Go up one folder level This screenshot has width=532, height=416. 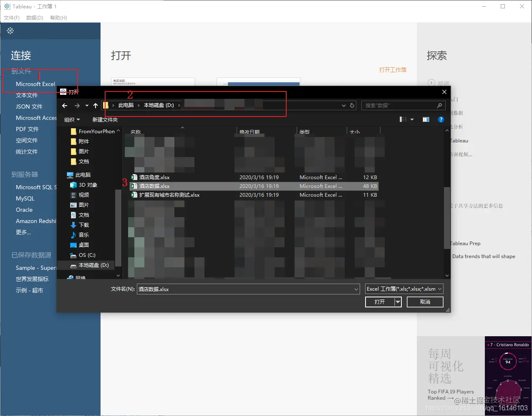96,106
